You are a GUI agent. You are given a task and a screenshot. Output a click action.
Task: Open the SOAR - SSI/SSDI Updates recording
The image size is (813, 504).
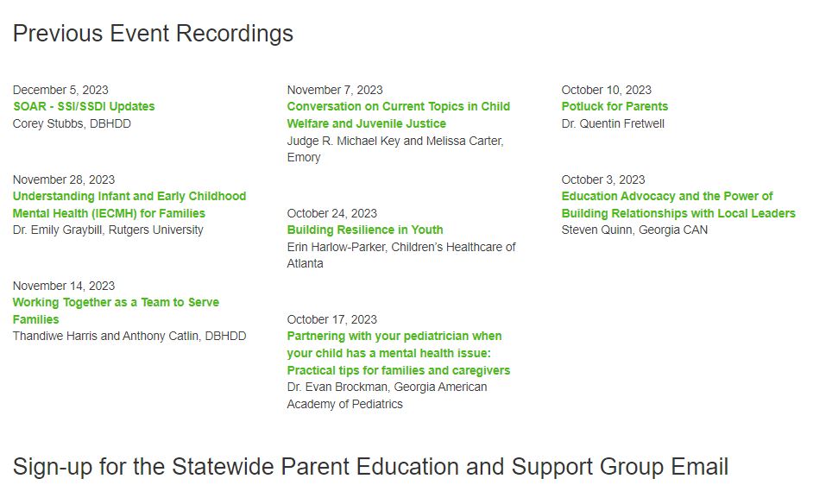(84, 106)
